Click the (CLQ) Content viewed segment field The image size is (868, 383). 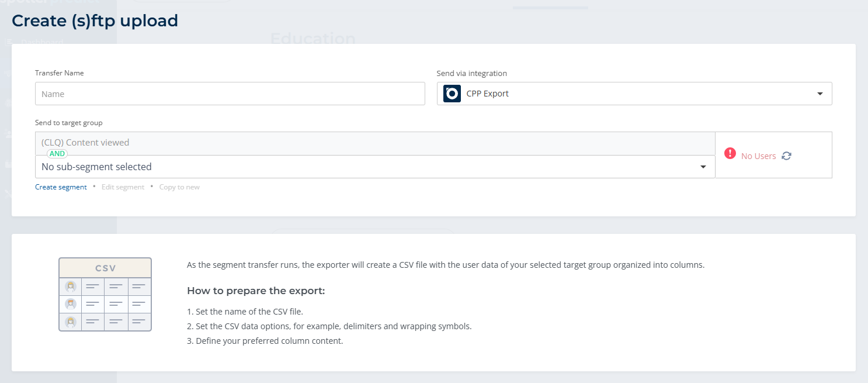(x=375, y=143)
